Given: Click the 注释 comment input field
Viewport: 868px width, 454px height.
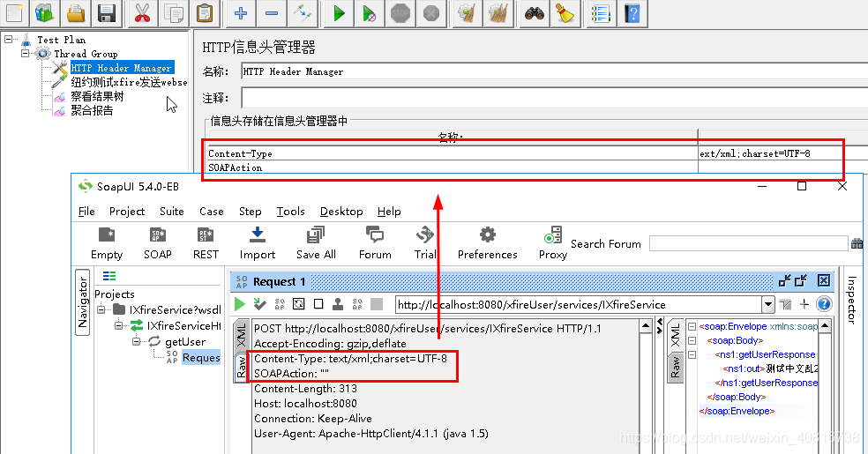Looking at the screenshot, I should (555, 98).
